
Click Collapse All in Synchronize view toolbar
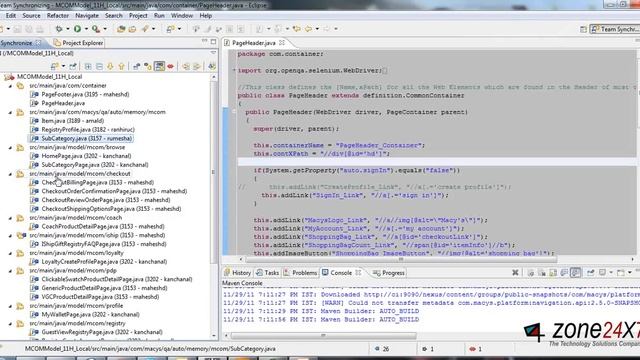99,66
